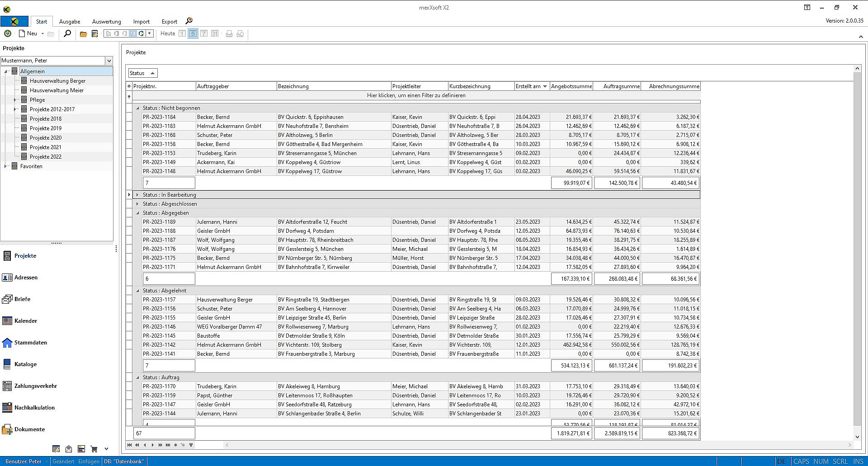This screenshot has height=466, width=868.
Task: Open Stammdaten module in sidebar
Action: tap(25, 343)
